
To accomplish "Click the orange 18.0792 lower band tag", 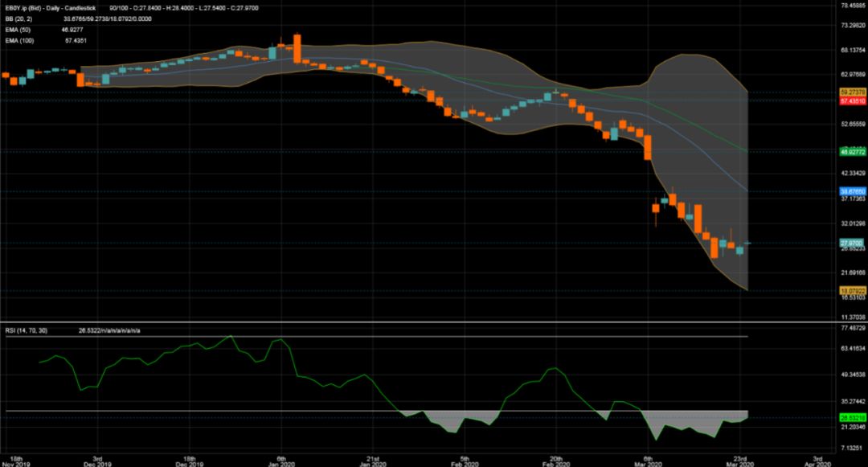I will pos(850,290).
